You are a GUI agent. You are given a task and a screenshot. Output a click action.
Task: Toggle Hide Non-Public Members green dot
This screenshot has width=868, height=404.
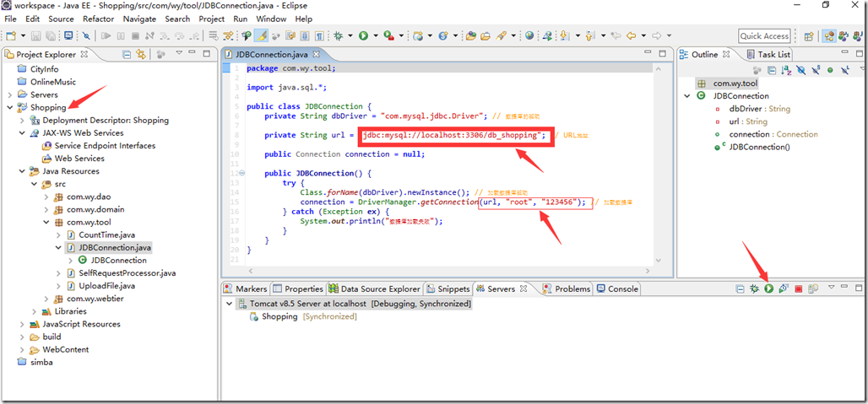pyautogui.click(x=830, y=70)
